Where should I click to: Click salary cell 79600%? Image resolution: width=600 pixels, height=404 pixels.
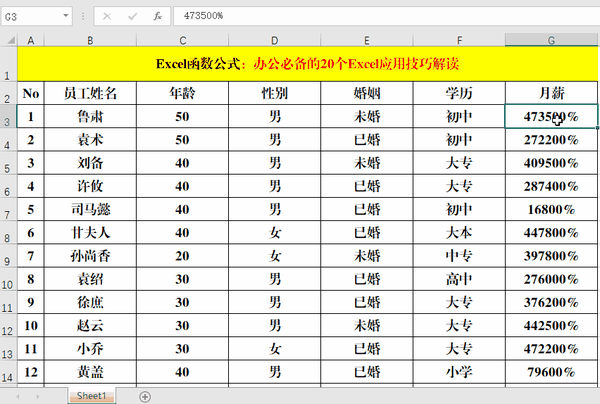coord(551,372)
